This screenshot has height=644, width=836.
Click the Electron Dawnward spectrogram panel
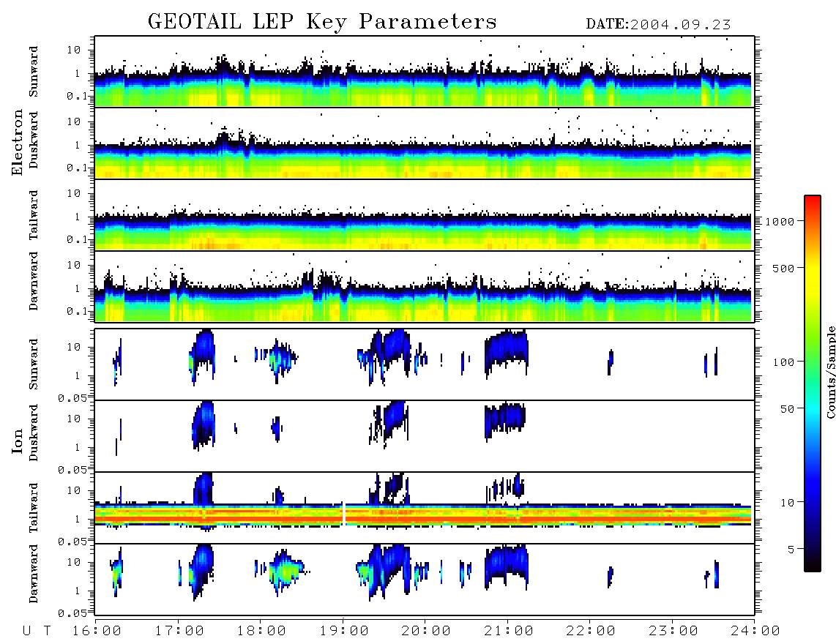[x=425, y=286]
